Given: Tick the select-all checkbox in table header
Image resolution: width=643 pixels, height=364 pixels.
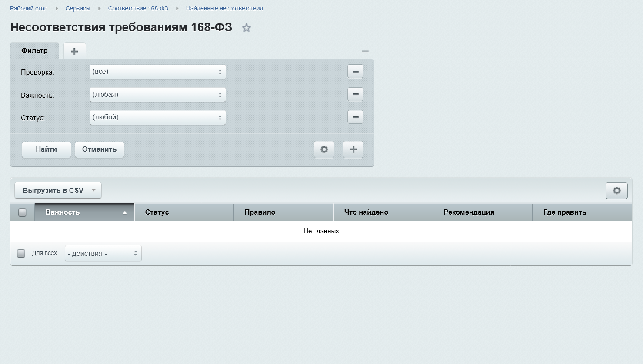Looking at the screenshot, I should click(22, 212).
